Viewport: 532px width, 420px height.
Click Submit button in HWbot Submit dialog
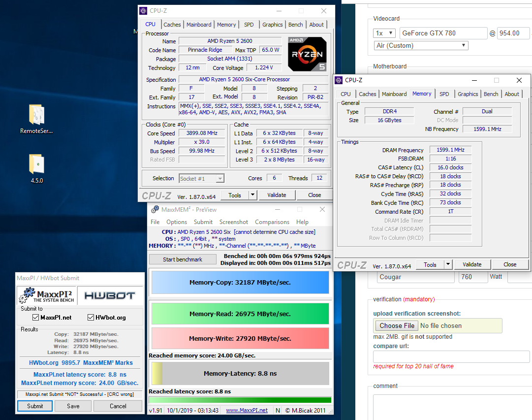coord(35,406)
